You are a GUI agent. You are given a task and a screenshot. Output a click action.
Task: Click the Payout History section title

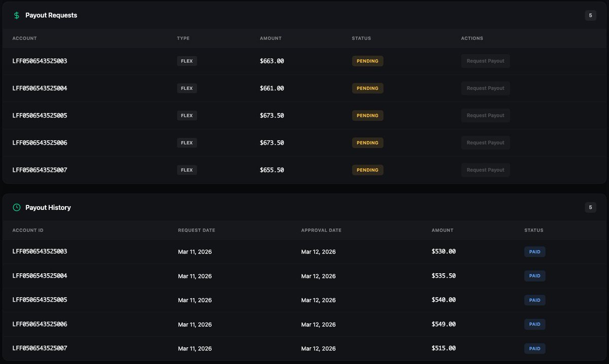pos(48,207)
